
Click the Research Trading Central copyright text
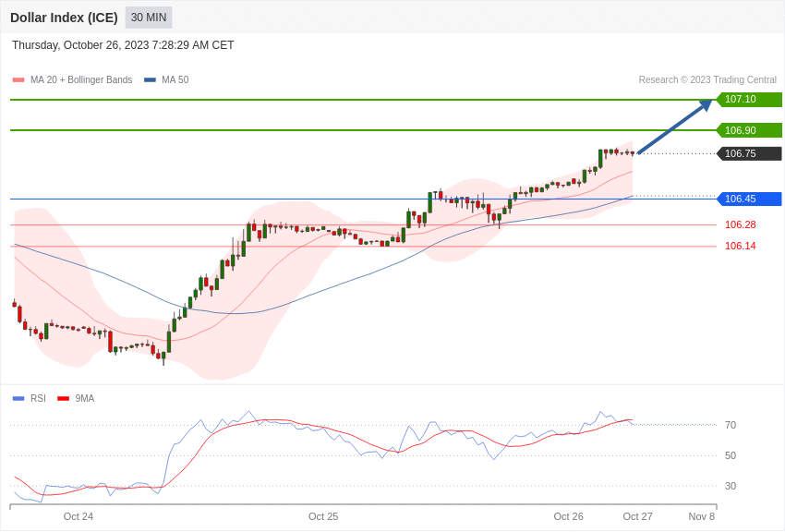707,80
